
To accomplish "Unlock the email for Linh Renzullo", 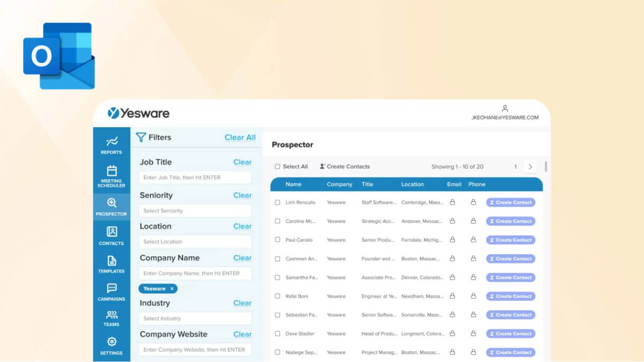I will (452, 202).
